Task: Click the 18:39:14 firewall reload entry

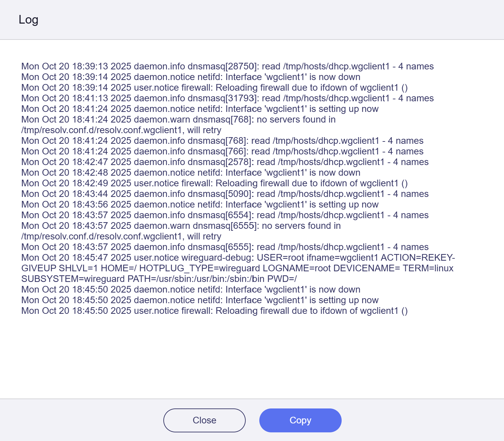Action: (x=214, y=88)
